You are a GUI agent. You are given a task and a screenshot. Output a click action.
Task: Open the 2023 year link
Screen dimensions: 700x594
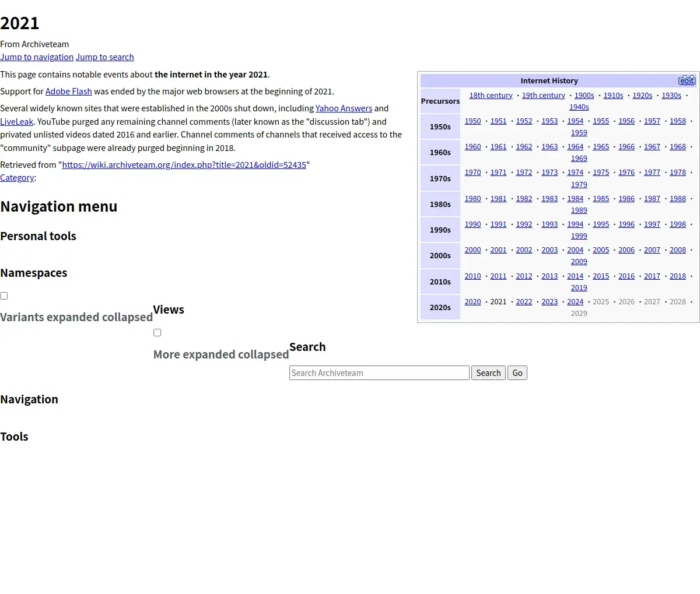coord(549,302)
